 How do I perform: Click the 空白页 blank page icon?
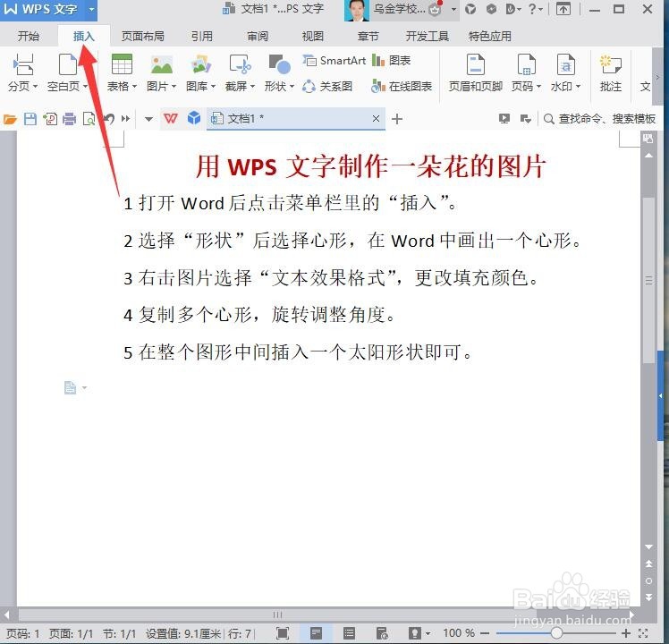pyautogui.click(x=67, y=64)
